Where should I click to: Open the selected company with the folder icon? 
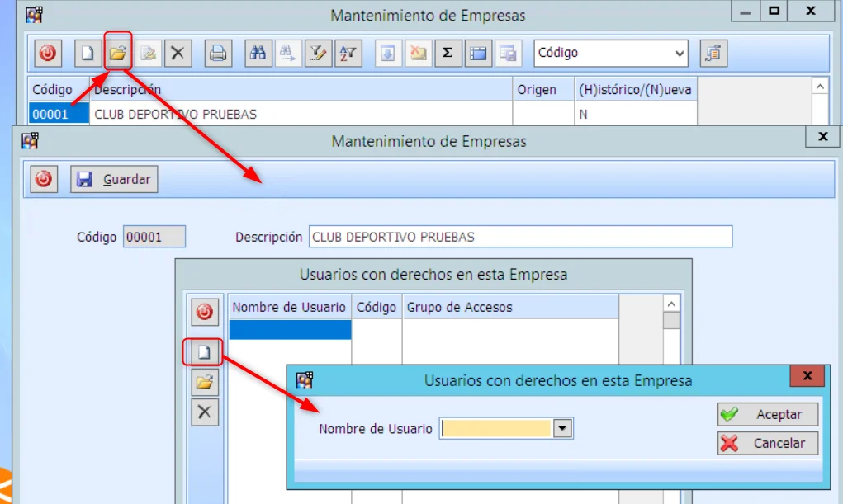118,54
